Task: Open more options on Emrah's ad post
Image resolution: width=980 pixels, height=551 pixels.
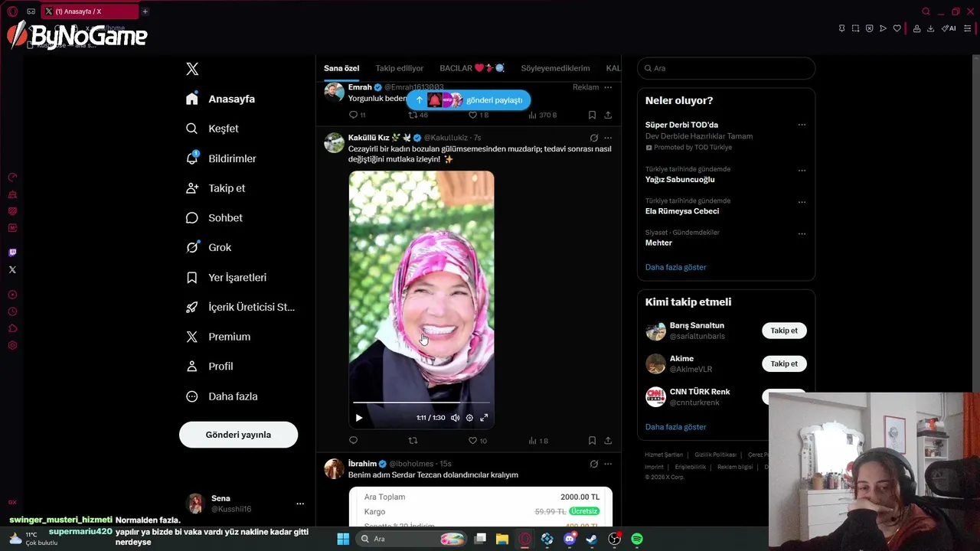Action: tap(608, 87)
